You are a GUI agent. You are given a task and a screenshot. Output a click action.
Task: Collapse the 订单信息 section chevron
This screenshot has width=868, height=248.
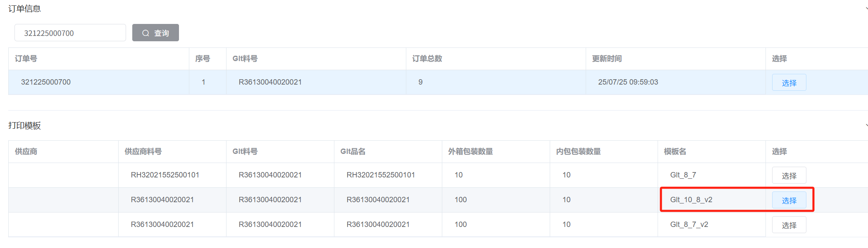(x=866, y=8)
